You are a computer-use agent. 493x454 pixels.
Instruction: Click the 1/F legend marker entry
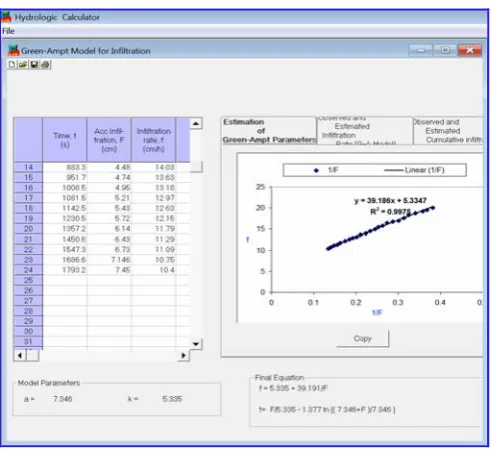[x=326, y=170]
